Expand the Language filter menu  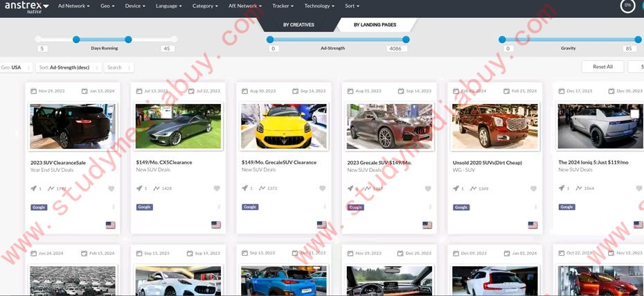169,6
